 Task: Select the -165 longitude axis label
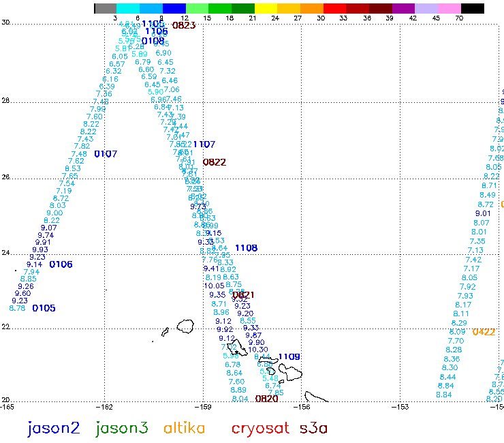7,408
